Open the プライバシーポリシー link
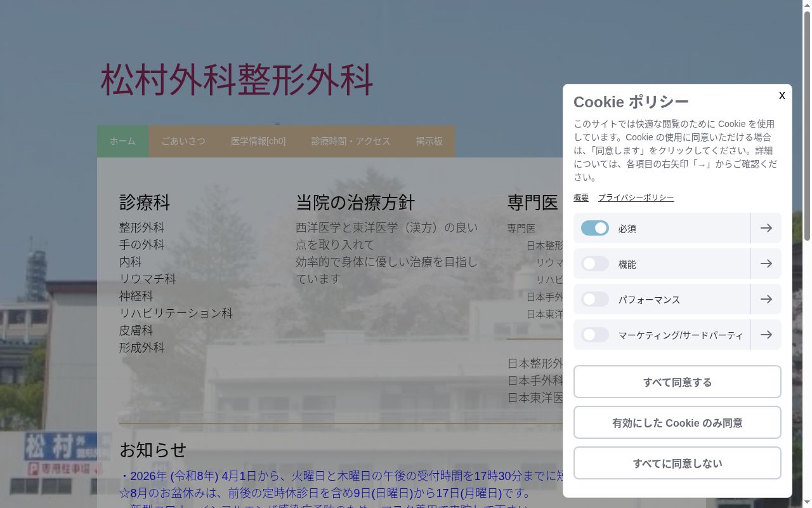This screenshot has width=812, height=508. pyautogui.click(x=636, y=197)
